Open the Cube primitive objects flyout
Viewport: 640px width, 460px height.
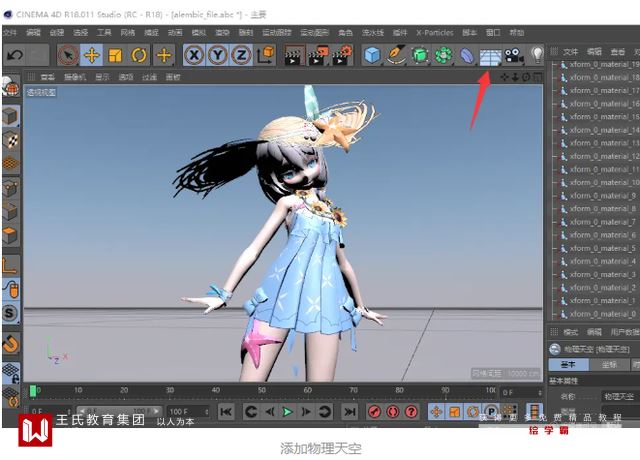(x=372, y=55)
